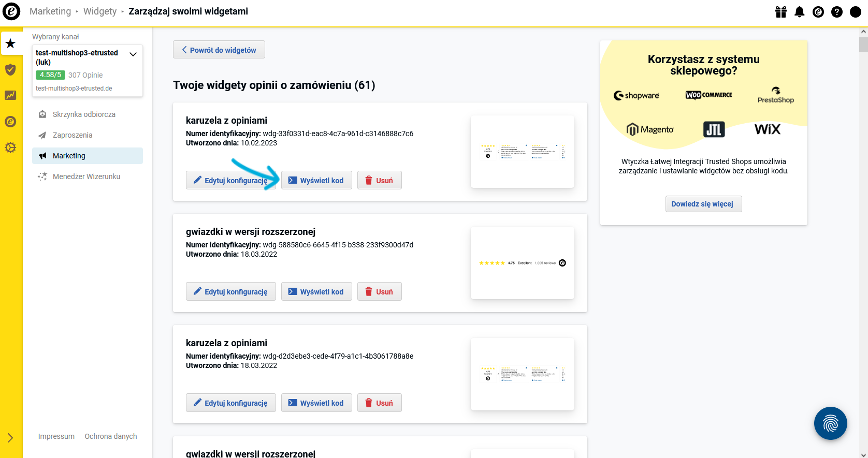Click Edytuj konfigurację for third widget
This screenshot has width=868, height=458.
tap(231, 403)
